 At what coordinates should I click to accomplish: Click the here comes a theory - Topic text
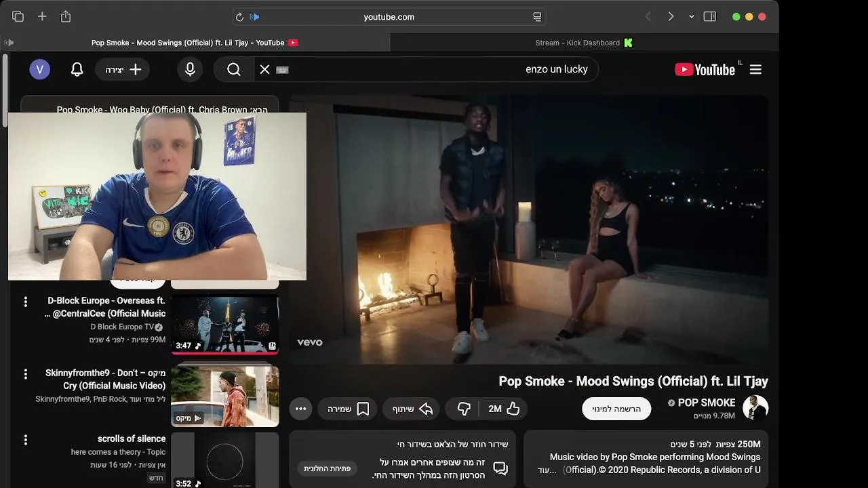tap(118, 452)
